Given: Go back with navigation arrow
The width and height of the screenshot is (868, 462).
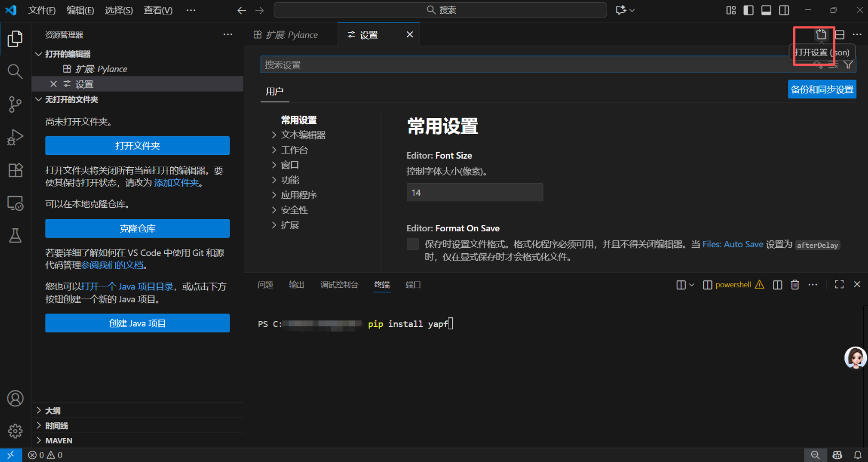Looking at the screenshot, I should click(x=242, y=10).
